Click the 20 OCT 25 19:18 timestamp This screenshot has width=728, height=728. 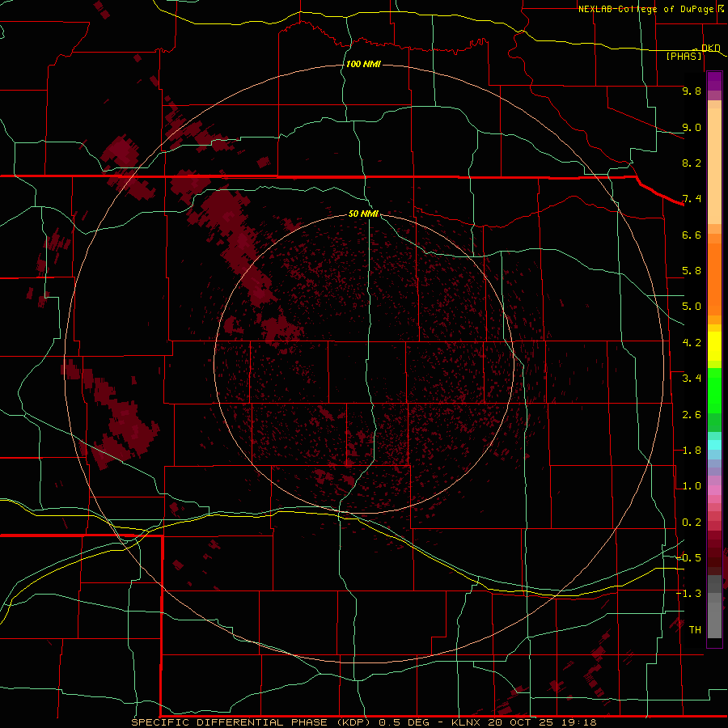[x=542, y=722]
